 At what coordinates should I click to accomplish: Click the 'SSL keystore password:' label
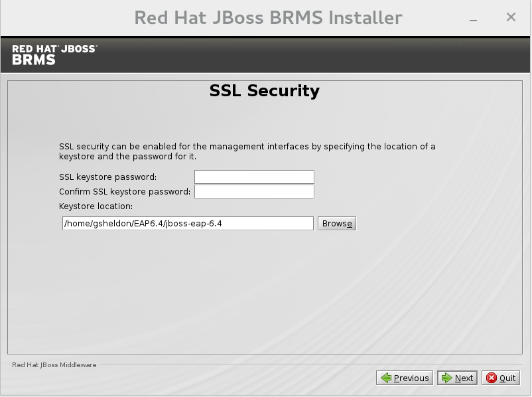[x=108, y=177]
